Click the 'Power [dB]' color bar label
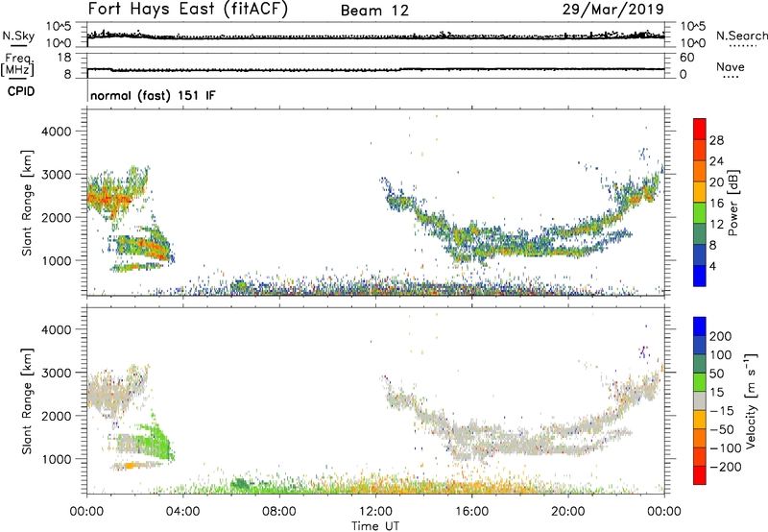This screenshot has height=532, width=768. click(732, 203)
